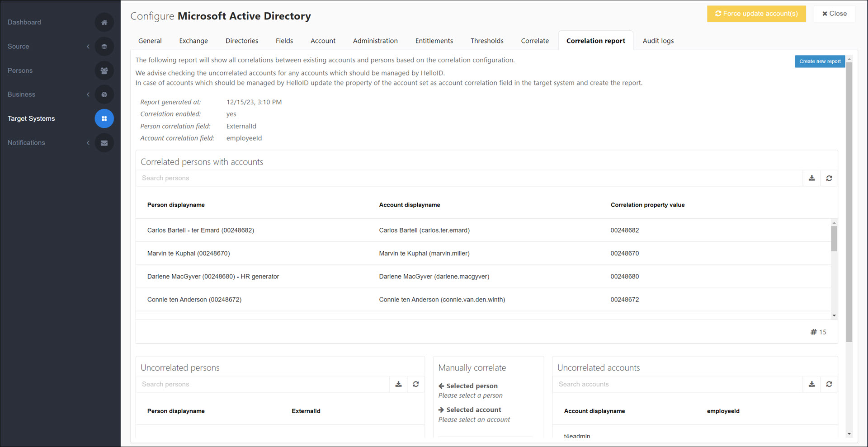Click the Notifications envelope icon

[x=104, y=143]
